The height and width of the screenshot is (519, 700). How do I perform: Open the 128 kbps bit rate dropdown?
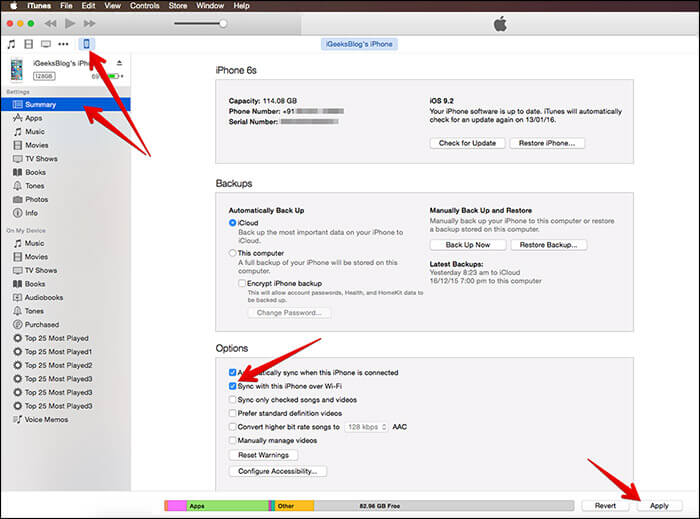(x=366, y=427)
